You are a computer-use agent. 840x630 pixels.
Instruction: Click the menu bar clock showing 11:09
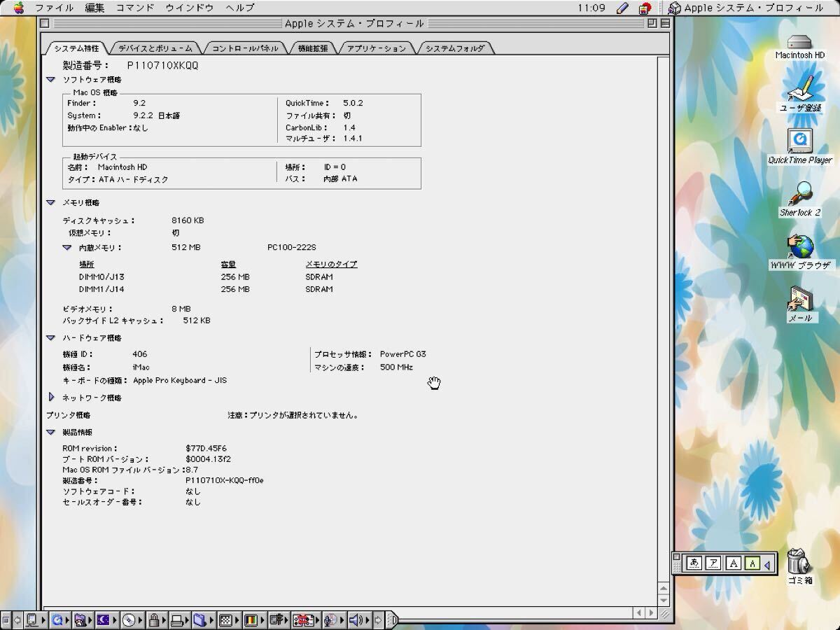pyautogui.click(x=591, y=8)
